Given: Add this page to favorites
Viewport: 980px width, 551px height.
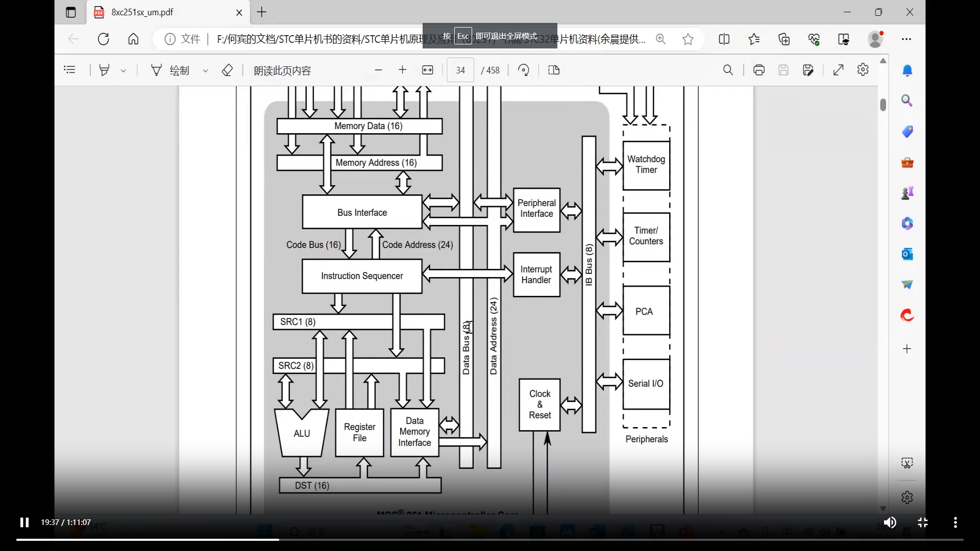Looking at the screenshot, I should click(688, 39).
